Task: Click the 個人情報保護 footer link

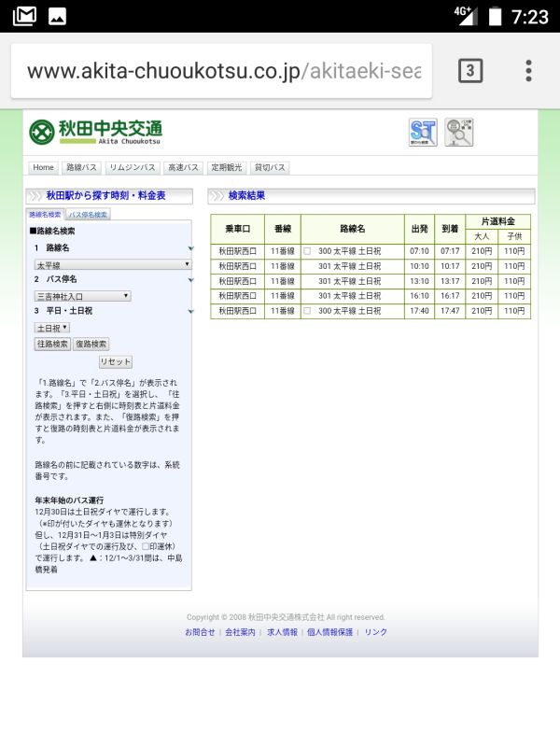Action: (330, 632)
